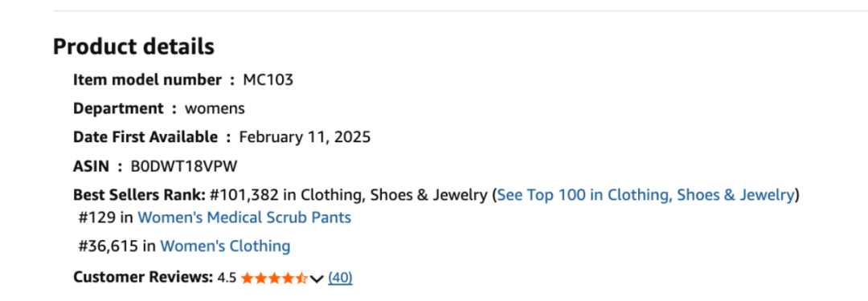This screenshot has width=868, height=301.
Task: Click the date February 11, 2025
Action: [x=305, y=137]
